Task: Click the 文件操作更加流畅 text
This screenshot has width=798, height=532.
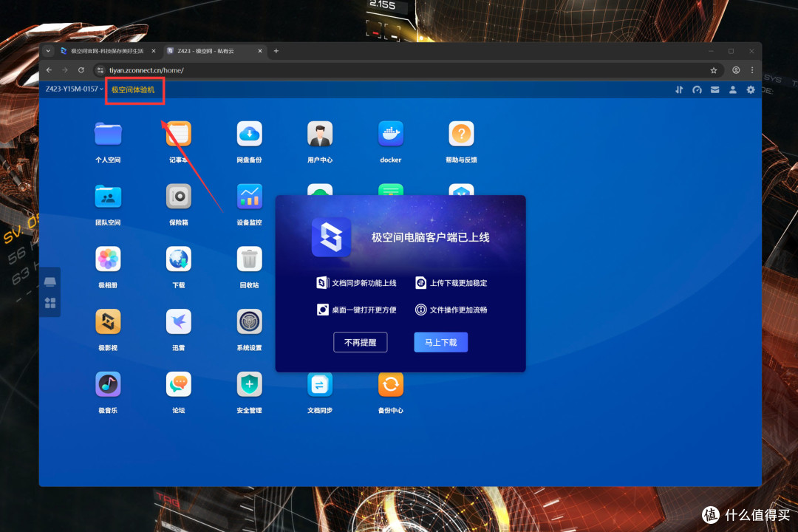Action: click(459, 310)
